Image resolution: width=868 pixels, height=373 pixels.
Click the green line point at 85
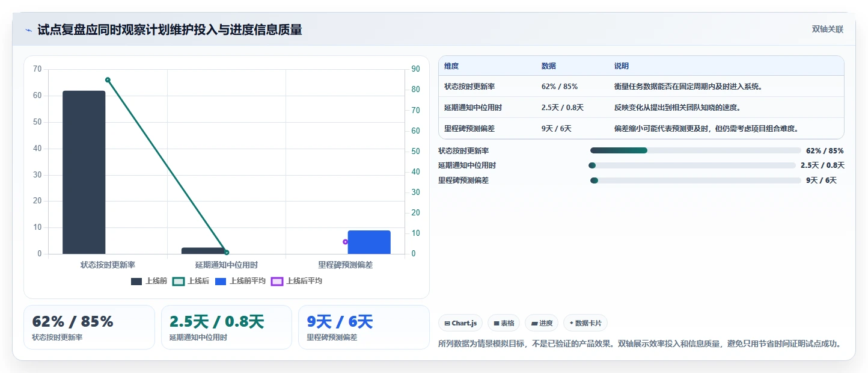108,80
